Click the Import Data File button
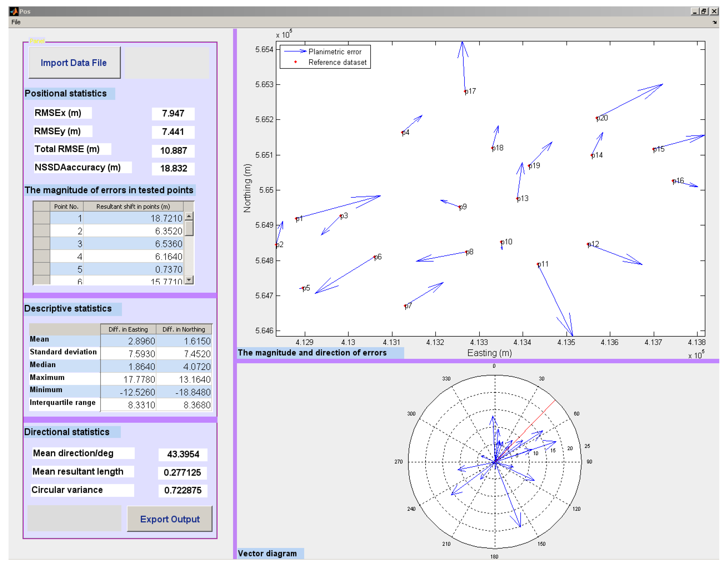Image resolution: width=728 pixels, height=573 pixels. pos(74,63)
